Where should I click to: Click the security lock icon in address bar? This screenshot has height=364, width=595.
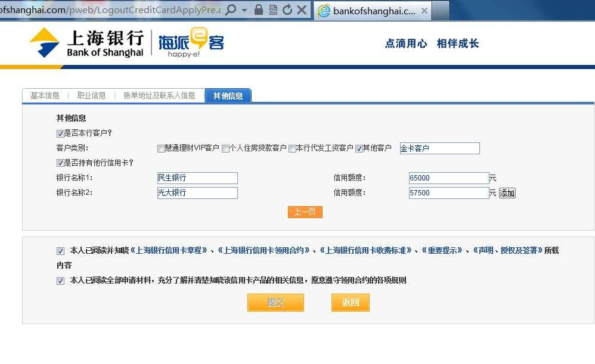(259, 10)
